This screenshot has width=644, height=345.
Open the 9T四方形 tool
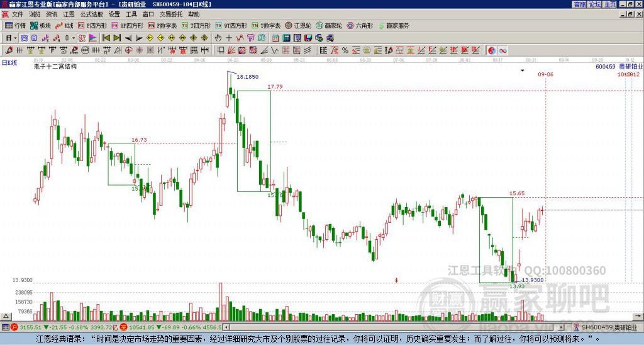(231, 25)
